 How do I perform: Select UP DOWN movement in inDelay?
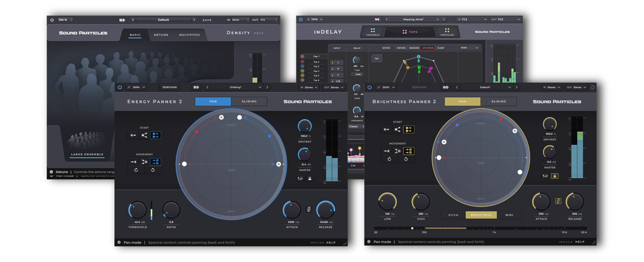428,48
